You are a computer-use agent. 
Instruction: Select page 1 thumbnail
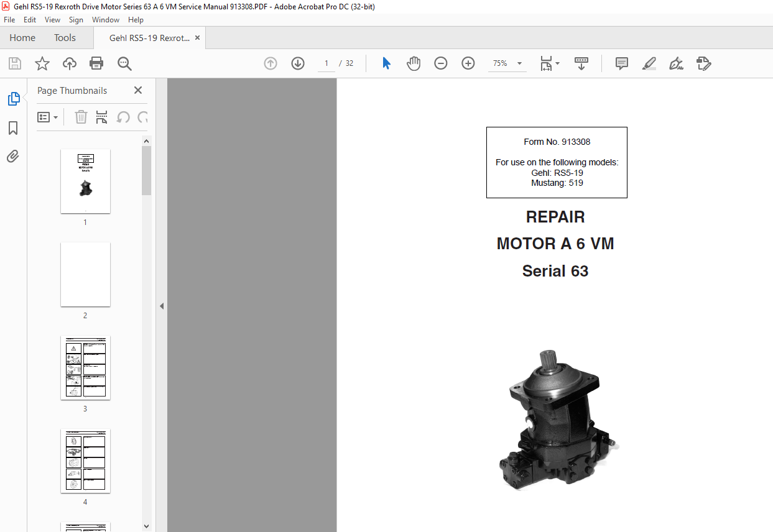pos(85,181)
